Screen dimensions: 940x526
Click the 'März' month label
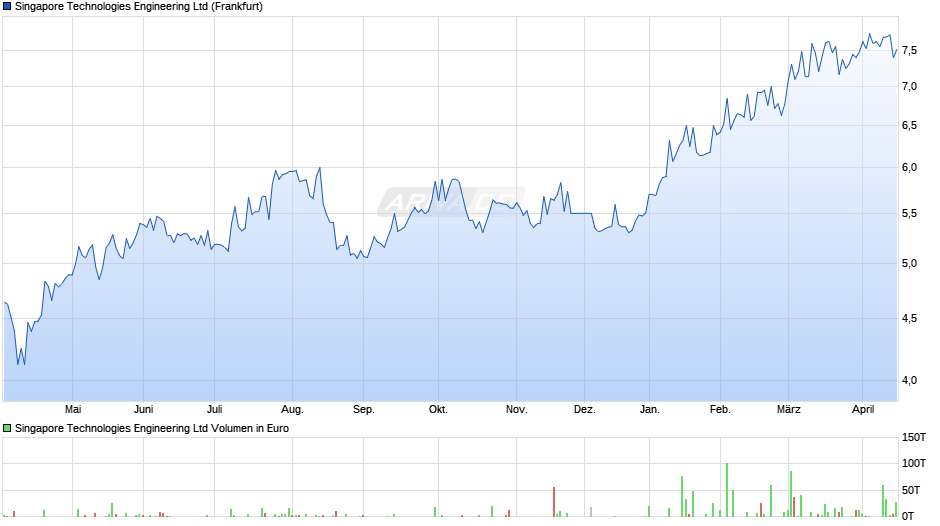click(788, 409)
